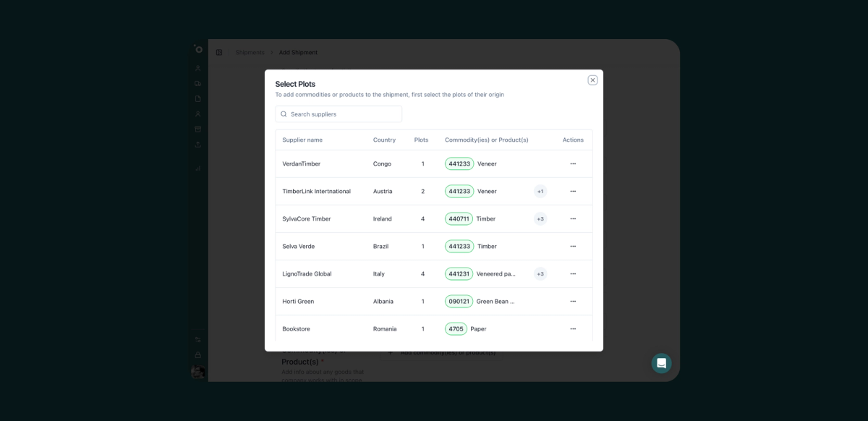Viewport: 868px width, 421px height.
Task: Open the lock icon in sidebar
Action: click(197, 354)
